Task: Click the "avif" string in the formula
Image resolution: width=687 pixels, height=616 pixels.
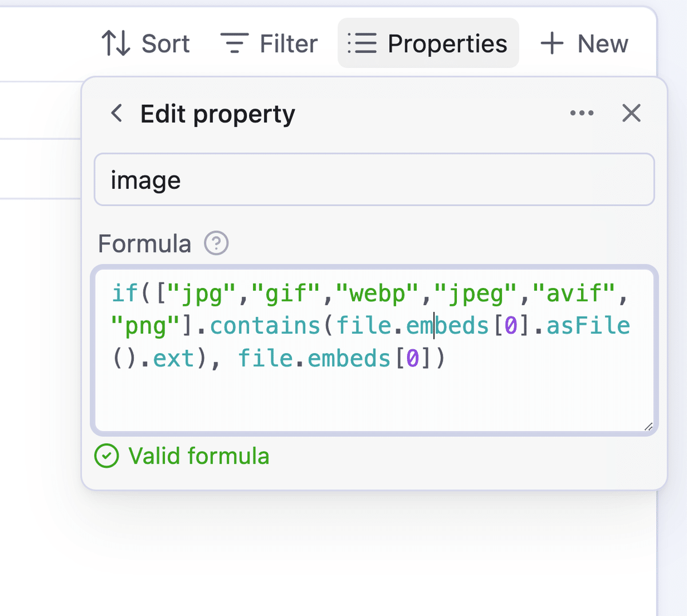Action: 574,293
